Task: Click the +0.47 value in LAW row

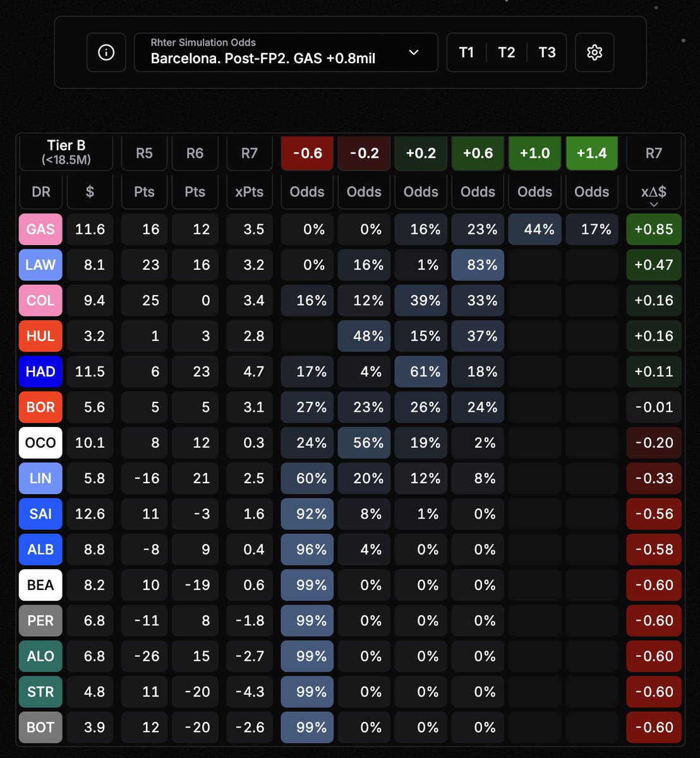Action: pos(654,265)
